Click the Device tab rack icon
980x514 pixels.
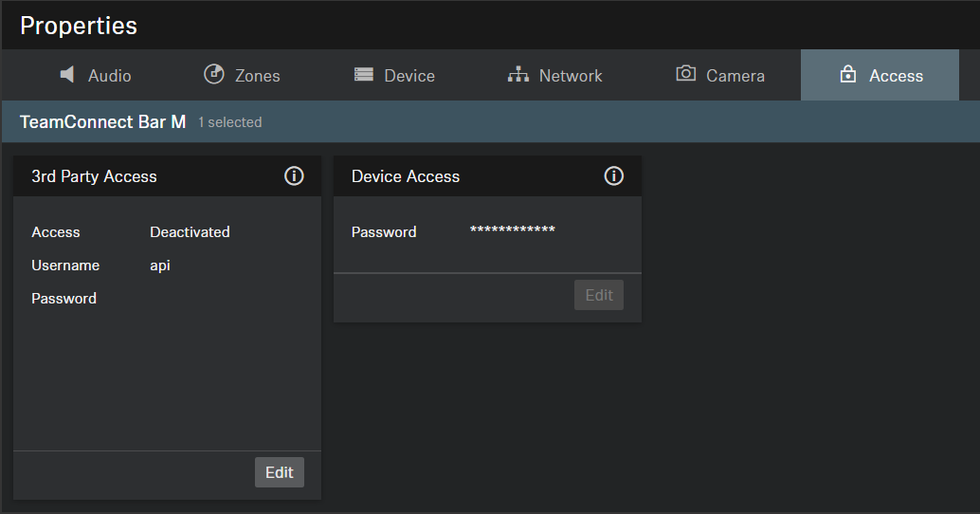364,75
